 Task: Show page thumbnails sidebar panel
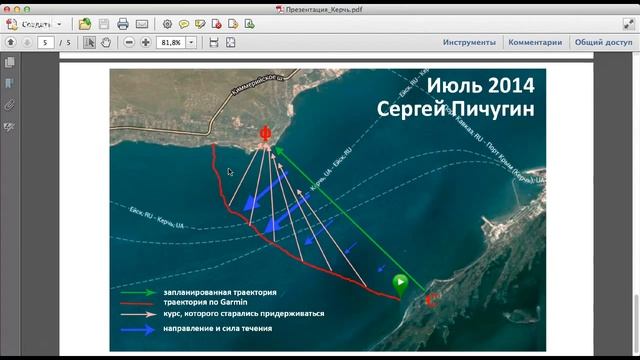click(10, 62)
